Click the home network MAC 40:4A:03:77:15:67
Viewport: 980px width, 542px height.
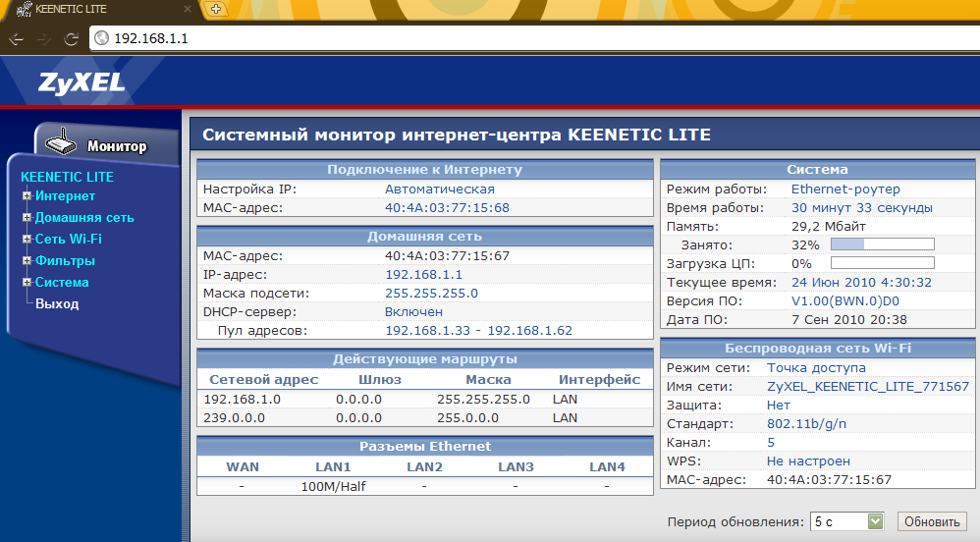tap(447, 255)
